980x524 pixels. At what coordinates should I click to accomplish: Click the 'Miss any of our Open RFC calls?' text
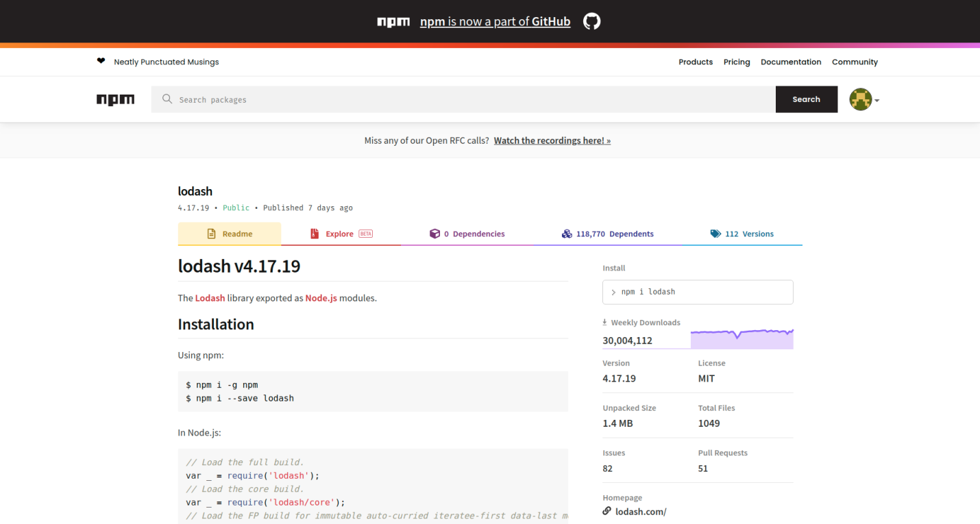coord(427,140)
